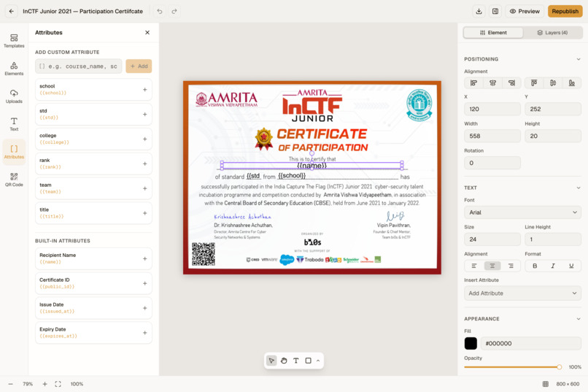Toggle underline text format

click(x=571, y=266)
